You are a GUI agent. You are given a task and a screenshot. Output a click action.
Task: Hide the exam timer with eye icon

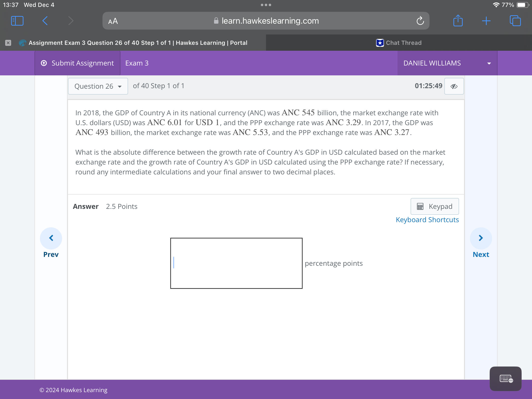click(x=454, y=86)
